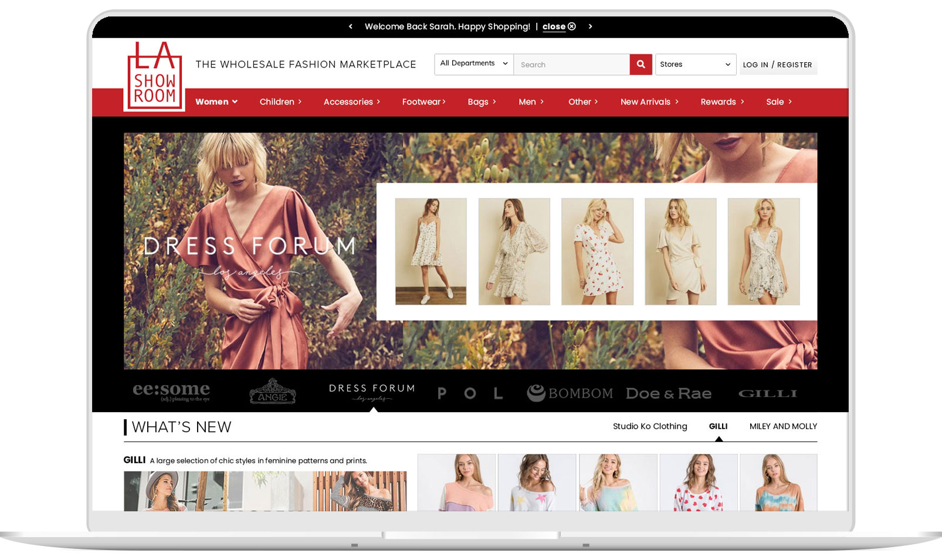Switch to the Studio Ko Clothing tab

[649, 426]
